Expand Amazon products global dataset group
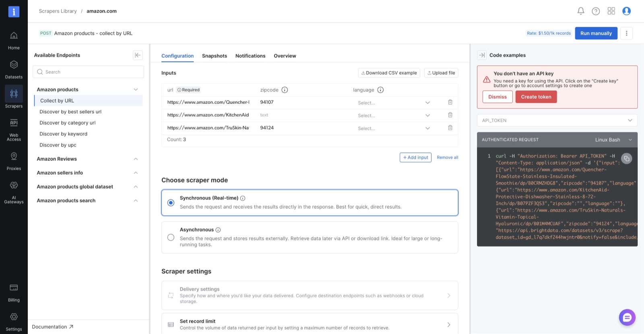 [136, 187]
